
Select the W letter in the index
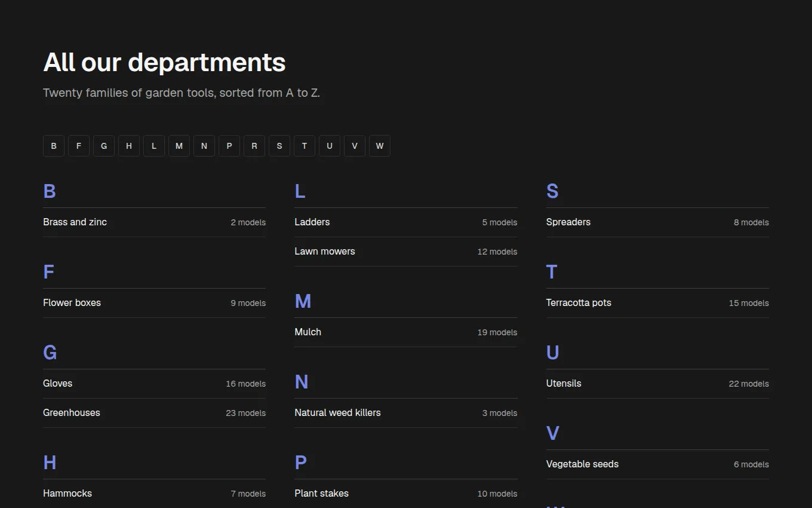coord(380,146)
